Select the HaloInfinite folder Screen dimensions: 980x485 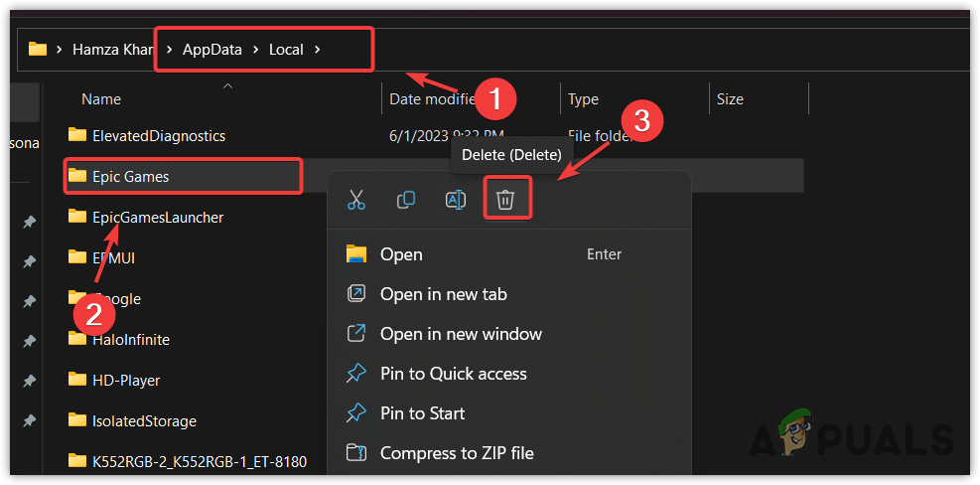tap(130, 340)
